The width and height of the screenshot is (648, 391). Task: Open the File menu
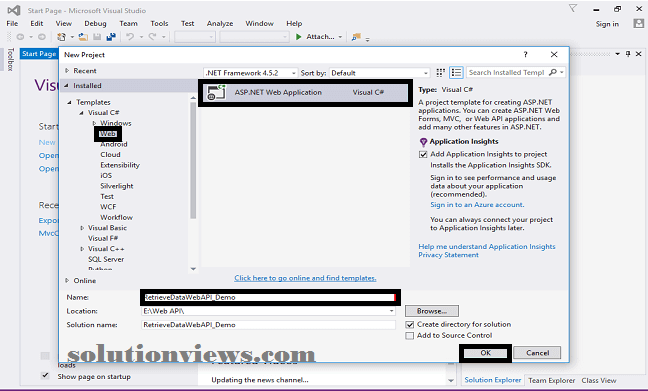(x=12, y=24)
